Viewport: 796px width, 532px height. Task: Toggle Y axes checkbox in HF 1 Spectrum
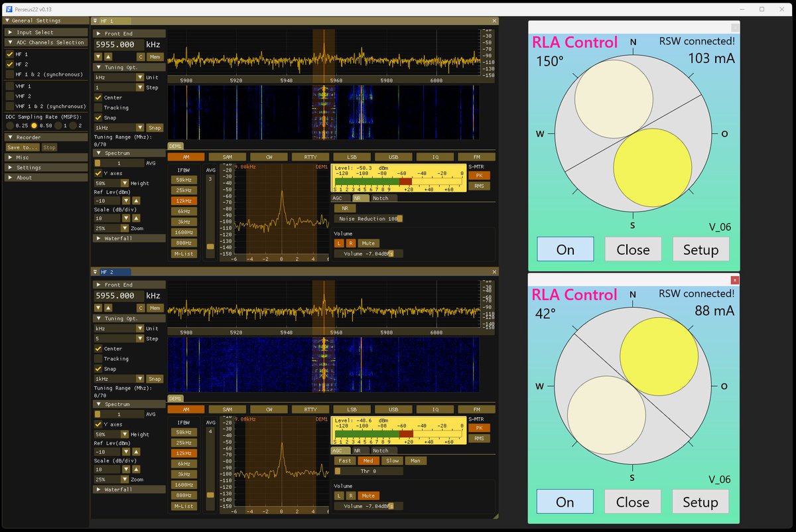pyautogui.click(x=98, y=173)
